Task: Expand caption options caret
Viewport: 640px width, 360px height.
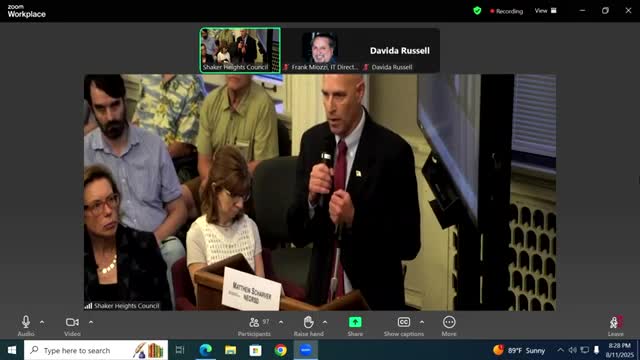Action: [x=422, y=322]
